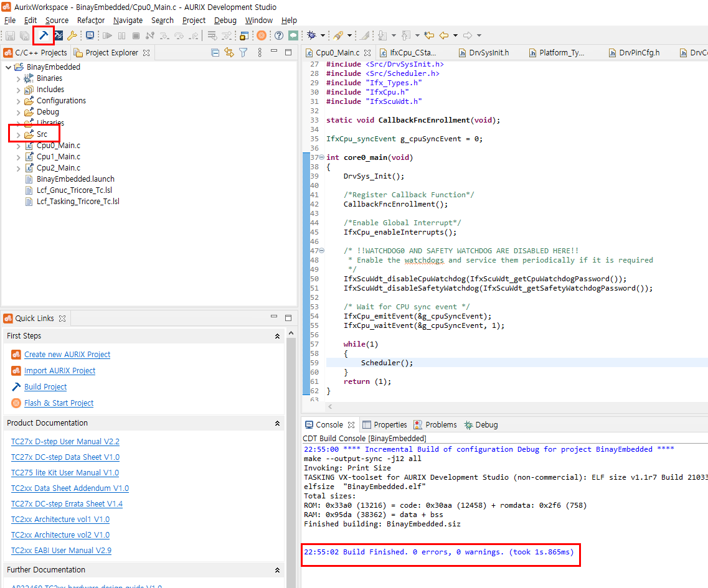Viewport: 708px width, 588px height.
Task: Close the Project Explorer tab
Action: tap(146, 53)
